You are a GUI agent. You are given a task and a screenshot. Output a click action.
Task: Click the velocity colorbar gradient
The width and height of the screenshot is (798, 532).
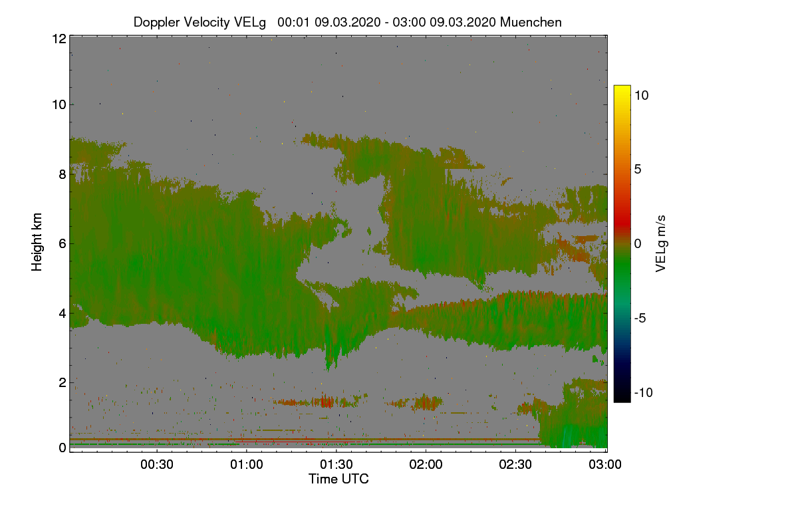click(622, 243)
